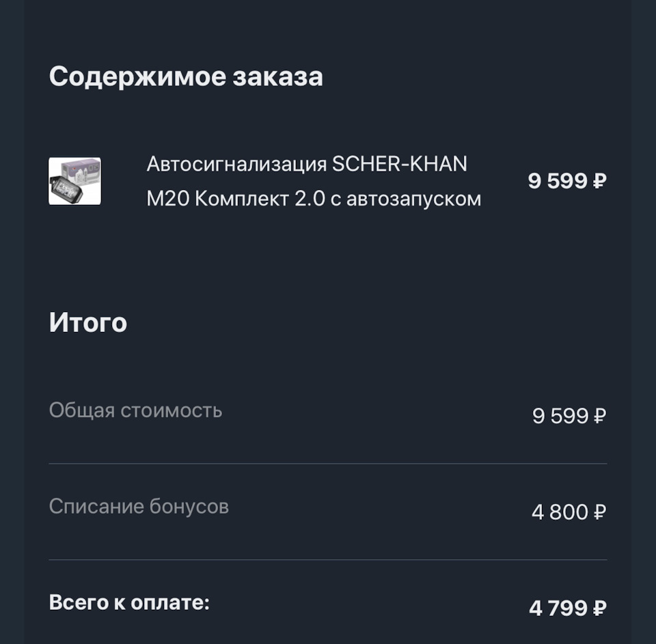Click the ruble sign beside product price
This screenshot has height=644, width=656.
599,182
